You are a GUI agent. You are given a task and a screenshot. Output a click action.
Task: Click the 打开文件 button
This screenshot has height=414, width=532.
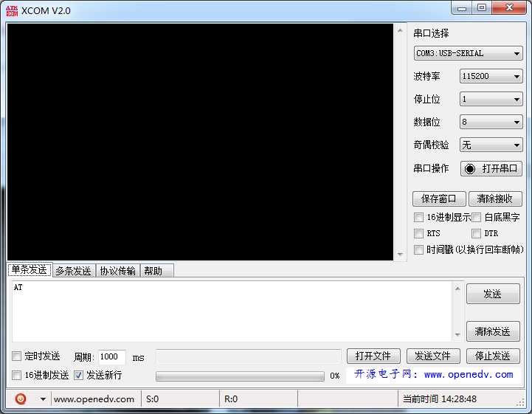[x=373, y=356]
